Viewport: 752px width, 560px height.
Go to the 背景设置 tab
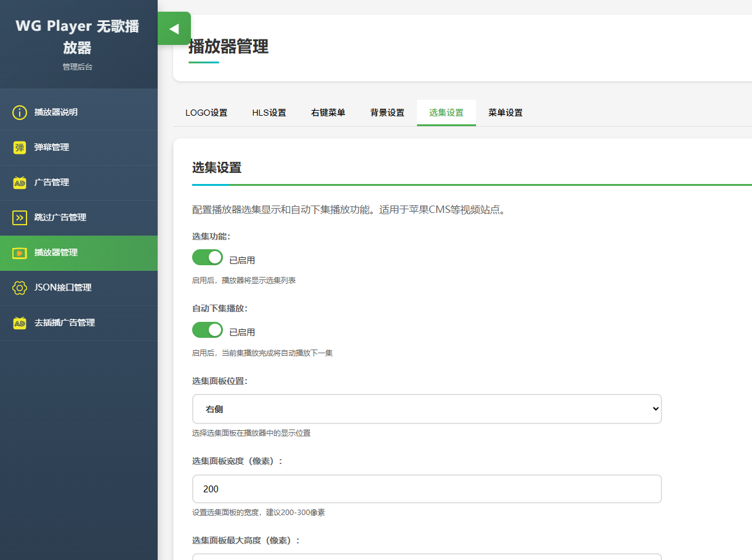tap(387, 113)
